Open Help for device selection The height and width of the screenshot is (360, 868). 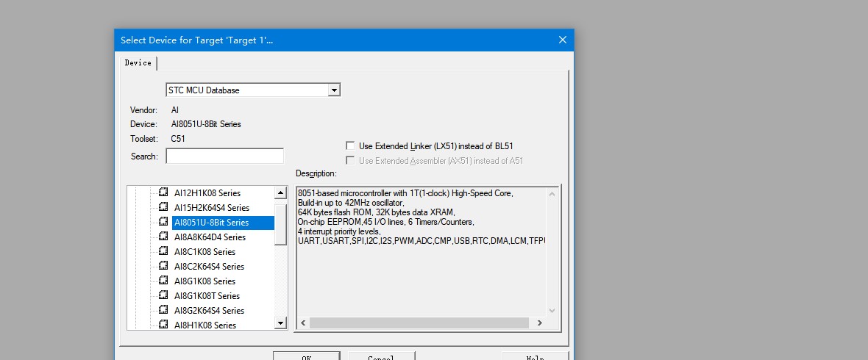[x=535, y=356]
